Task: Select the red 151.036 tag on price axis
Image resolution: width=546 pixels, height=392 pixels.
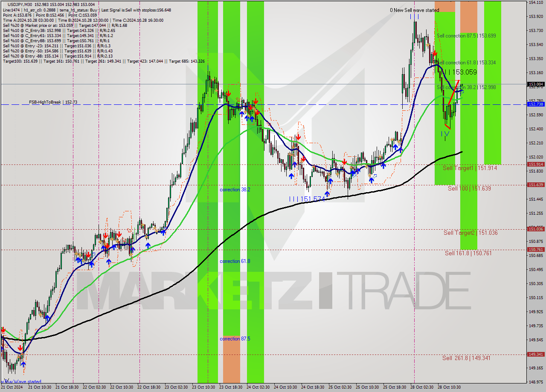Action: tap(536, 229)
